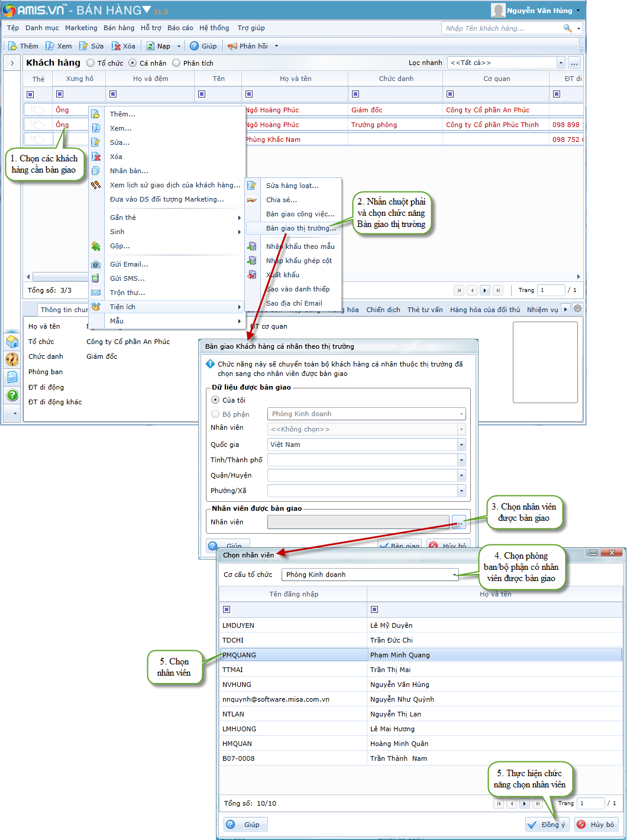Open the Báo cáo menu
627x840 pixels.
coord(180,28)
